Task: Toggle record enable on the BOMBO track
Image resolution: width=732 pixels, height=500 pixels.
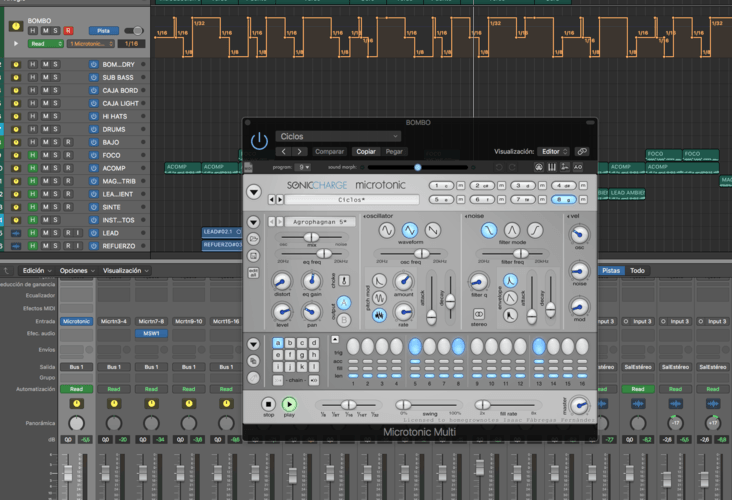Action: 68,31
